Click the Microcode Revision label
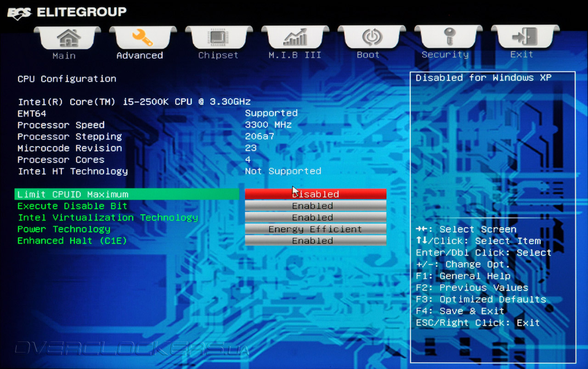This screenshot has width=588, height=369. click(x=70, y=148)
